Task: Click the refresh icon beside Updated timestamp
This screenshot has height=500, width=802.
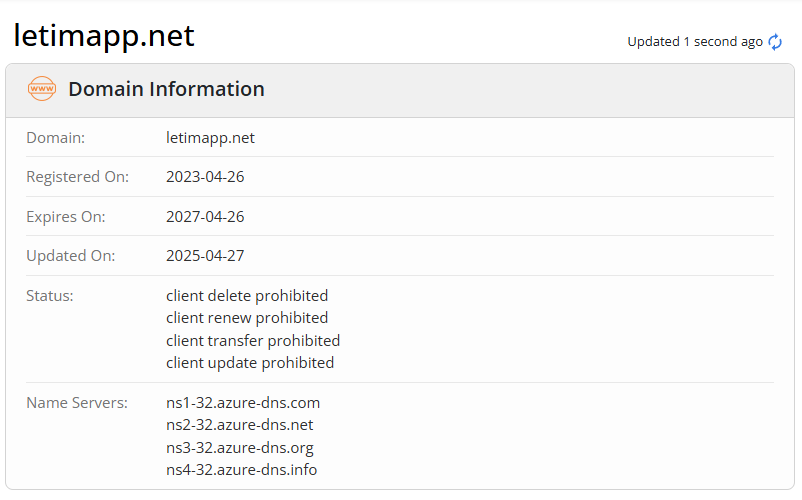Action: (x=775, y=42)
